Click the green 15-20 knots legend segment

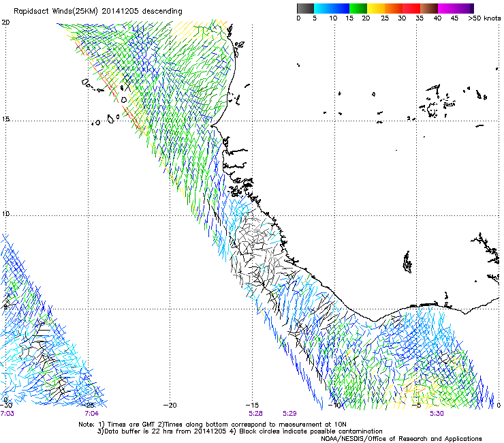pyautogui.click(x=358, y=8)
